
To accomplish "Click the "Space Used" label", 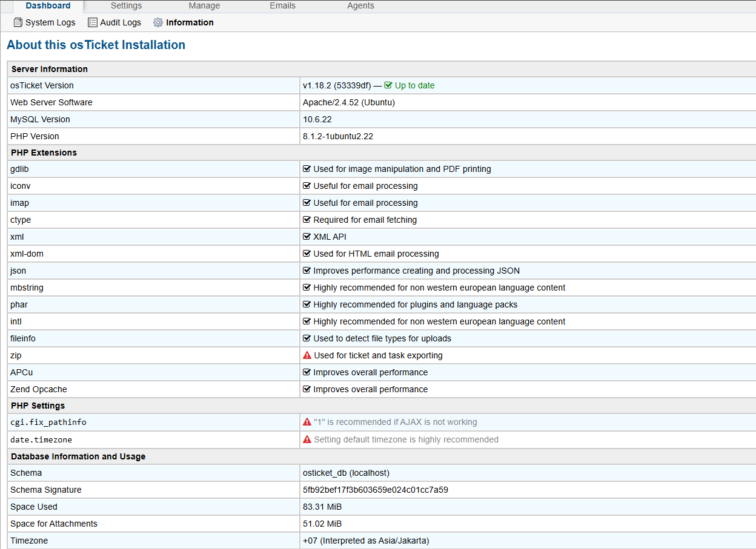I will pyautogui.click(x=34, y=507).
